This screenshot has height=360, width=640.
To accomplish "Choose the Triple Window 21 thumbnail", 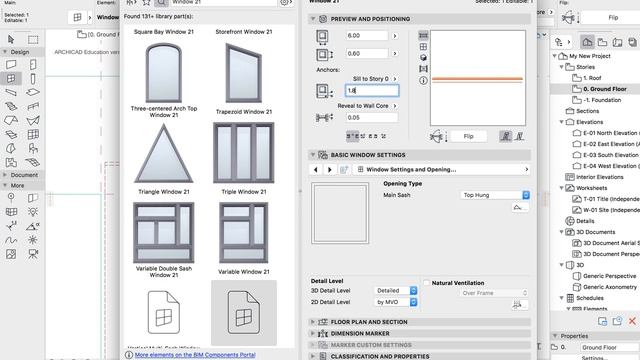I will click(244, 153).
